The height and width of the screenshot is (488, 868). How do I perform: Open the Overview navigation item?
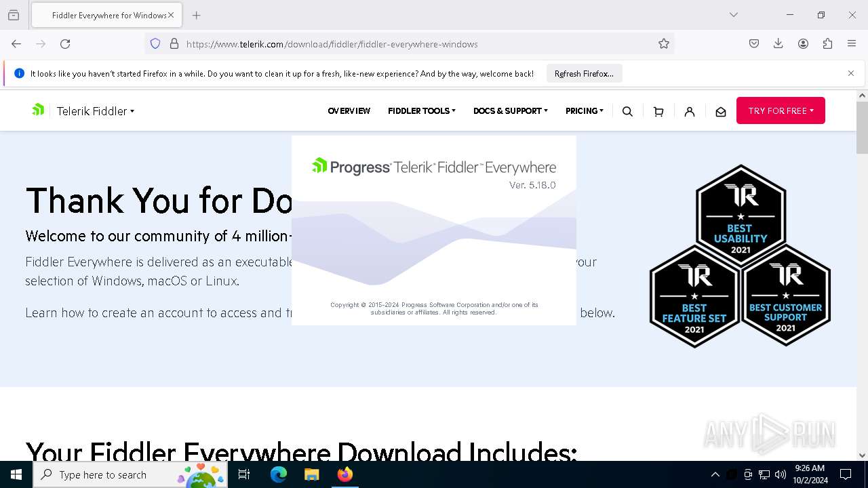click(349, 110)
